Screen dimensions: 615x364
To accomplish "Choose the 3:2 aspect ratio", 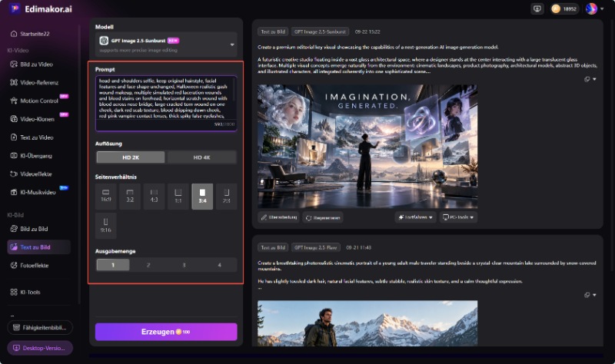I will pyautogui.click(x=130, y=197).
